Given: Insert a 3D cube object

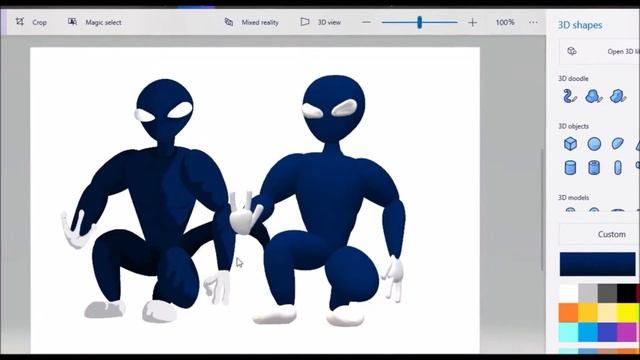Looking at the screenshot, I should (570, 144).
